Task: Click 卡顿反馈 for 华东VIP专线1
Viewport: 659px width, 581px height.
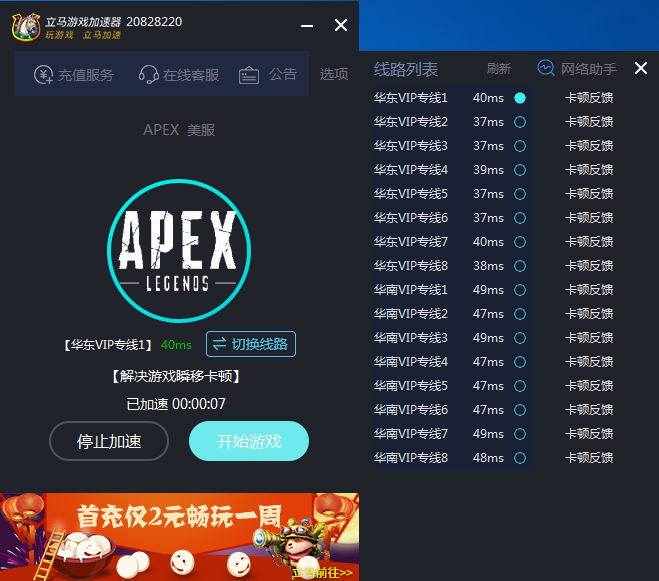Action: [589, 98]
